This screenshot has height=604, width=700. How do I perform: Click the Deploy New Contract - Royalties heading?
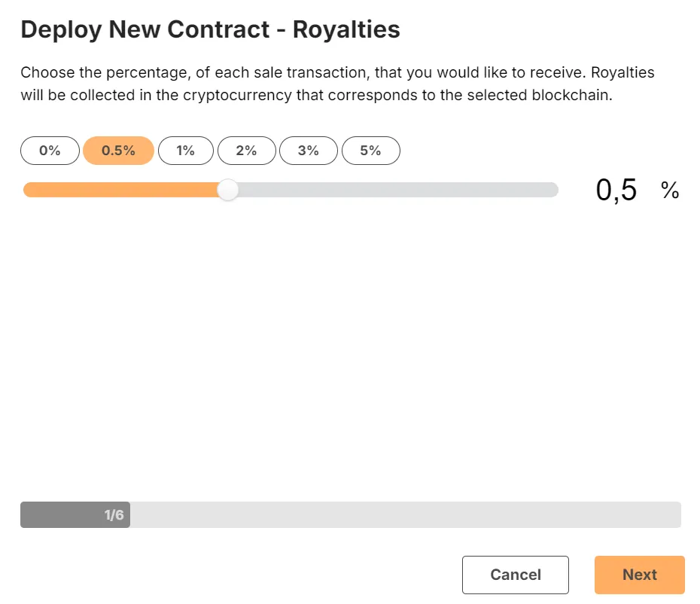point(210,30)
